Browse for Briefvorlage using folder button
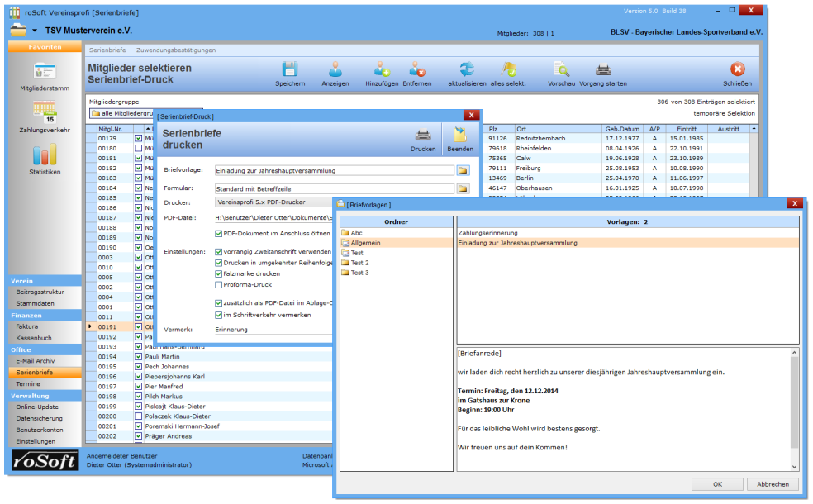 tap(463, 171)
